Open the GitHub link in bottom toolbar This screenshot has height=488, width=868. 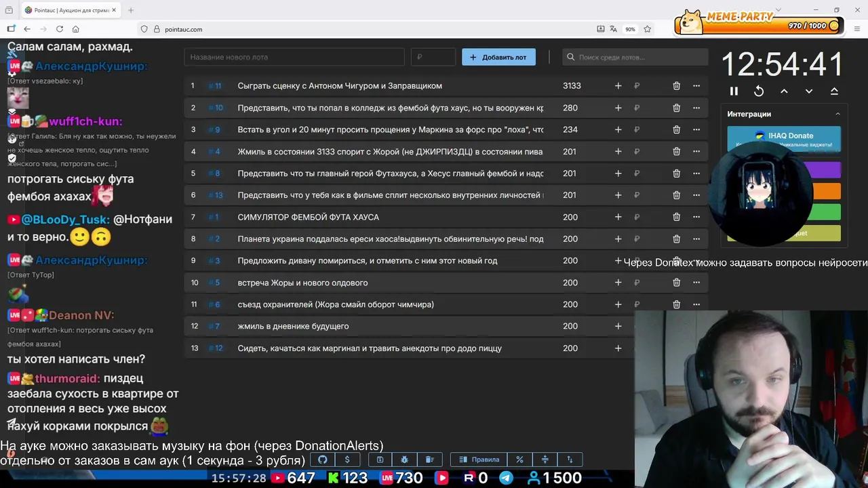pos(323,460)
